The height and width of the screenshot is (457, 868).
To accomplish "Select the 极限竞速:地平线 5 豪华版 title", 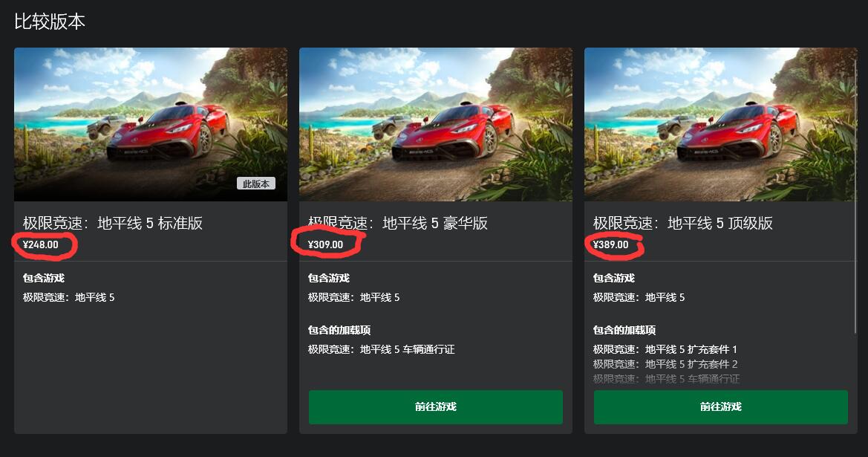I will point(398,223).
